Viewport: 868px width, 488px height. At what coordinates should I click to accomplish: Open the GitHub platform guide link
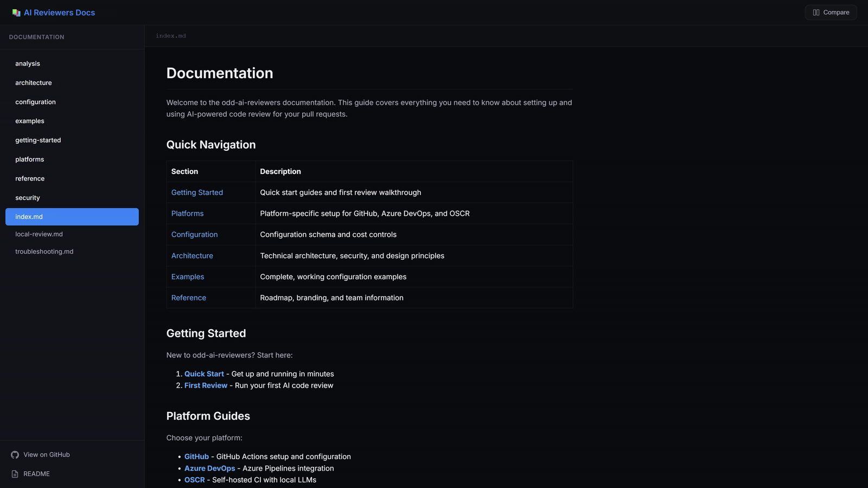click(196, 457)
